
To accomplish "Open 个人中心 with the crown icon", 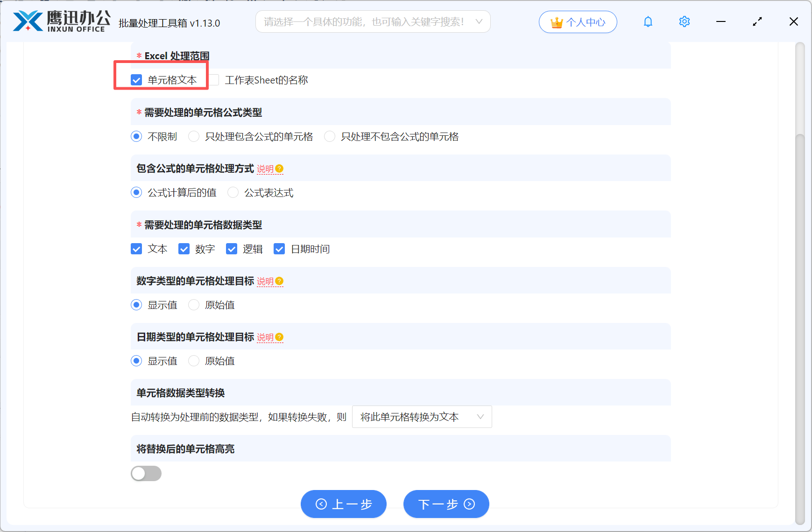I will click(x=578, y=21).
